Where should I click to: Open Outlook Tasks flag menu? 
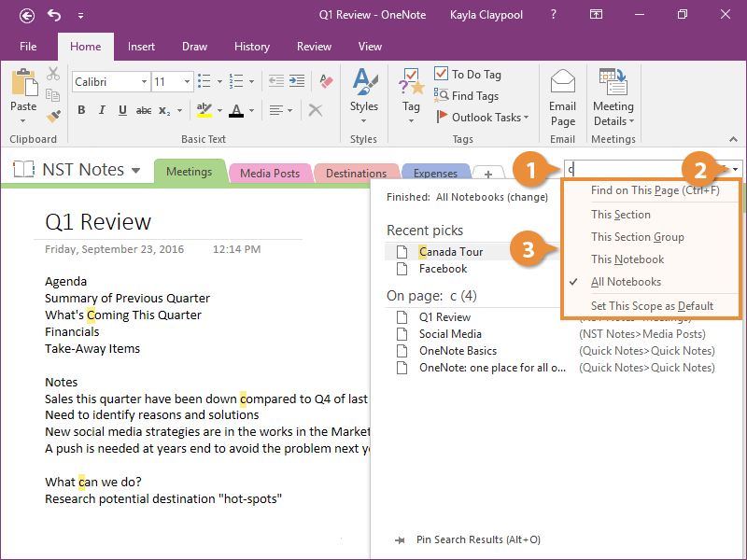click(x=483, y=118)
